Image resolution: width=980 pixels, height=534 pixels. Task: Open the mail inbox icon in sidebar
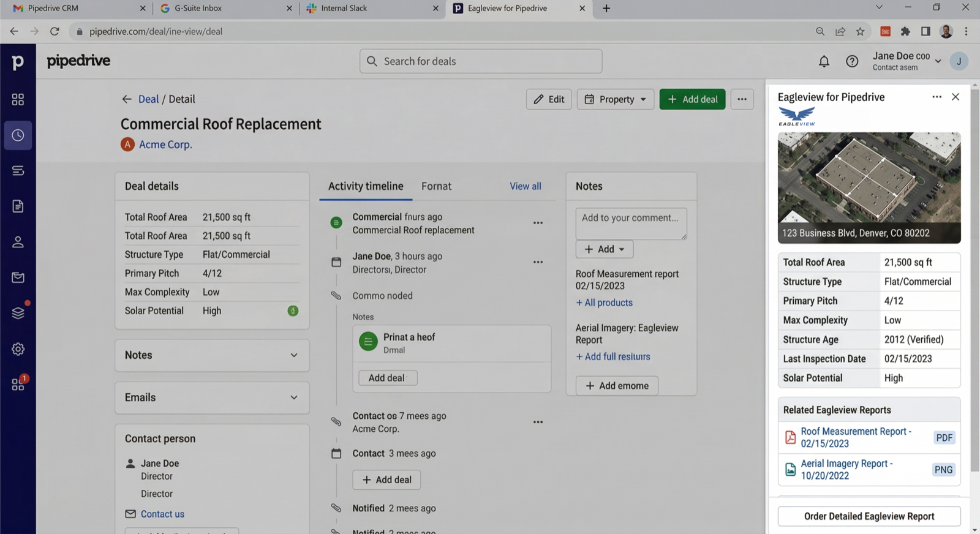click(18, 277)
